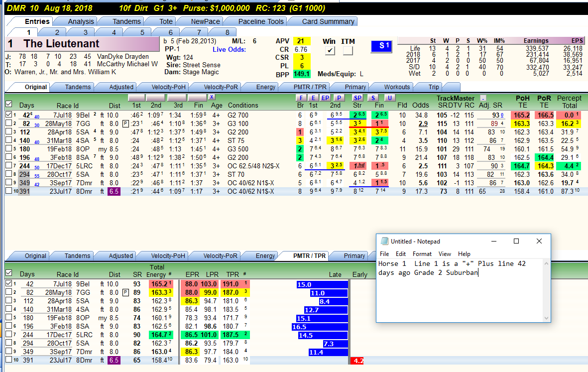Toggle select-all checkbox in lower PMTR header

9,272
